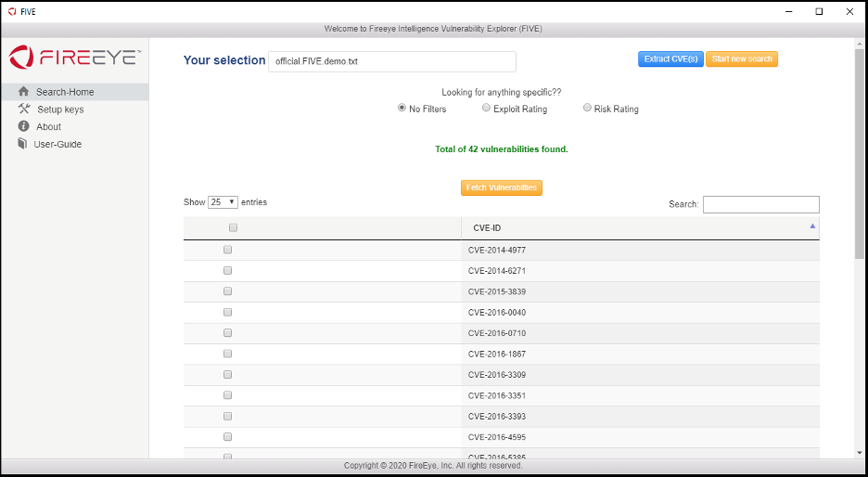
Task: Click the CVE-2016-4595 cell
Action: point(640,437)
